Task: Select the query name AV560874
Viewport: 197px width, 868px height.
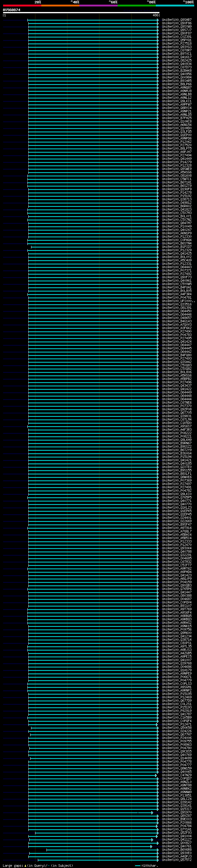Action: [11, 10]
